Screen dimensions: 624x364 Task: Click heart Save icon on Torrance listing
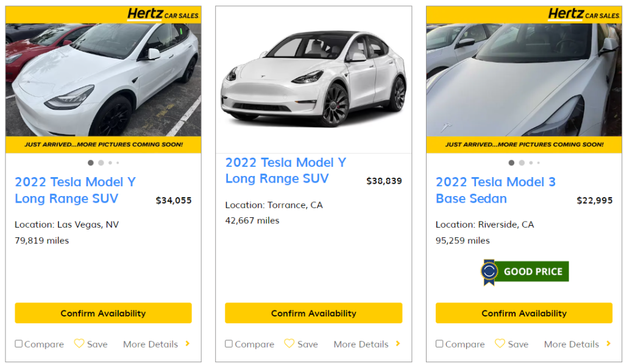pos(289,344)
